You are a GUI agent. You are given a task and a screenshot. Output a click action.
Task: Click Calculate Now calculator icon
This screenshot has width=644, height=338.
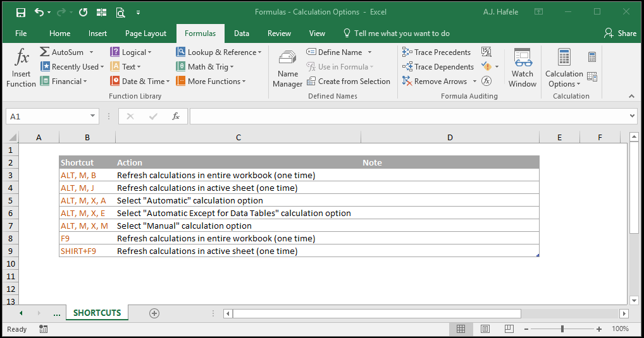592,57
